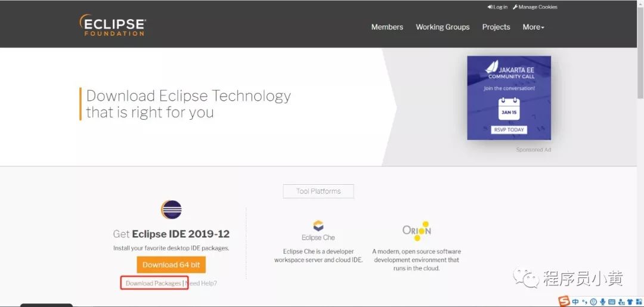Click the Orion logo
Viewport: 644px width, 307px height.
click(416, 231)
